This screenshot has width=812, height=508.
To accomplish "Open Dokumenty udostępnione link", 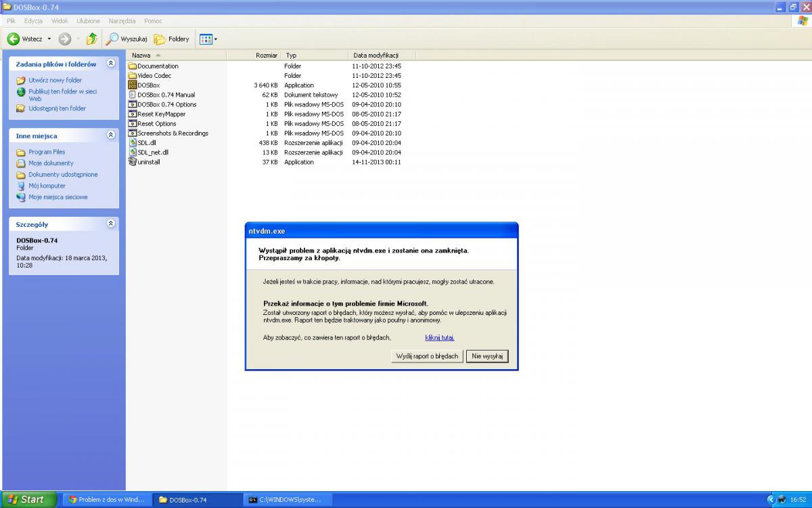I will [63, 175].
